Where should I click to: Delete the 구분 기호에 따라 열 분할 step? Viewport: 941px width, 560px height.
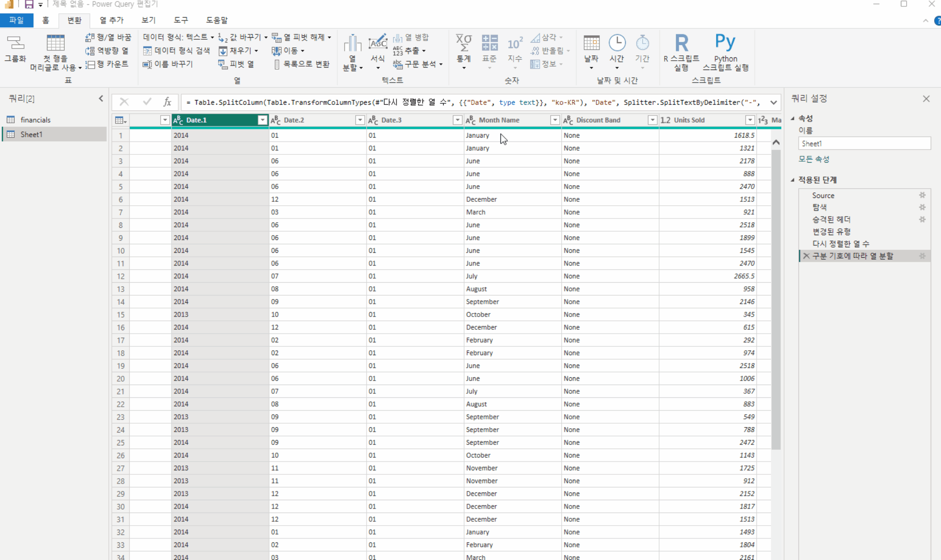coord(806,256)
